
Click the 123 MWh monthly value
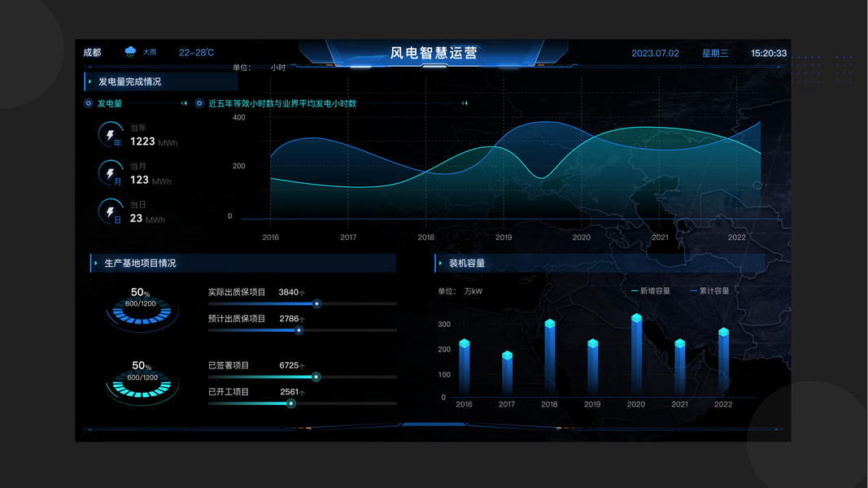[x=150, y=181]
